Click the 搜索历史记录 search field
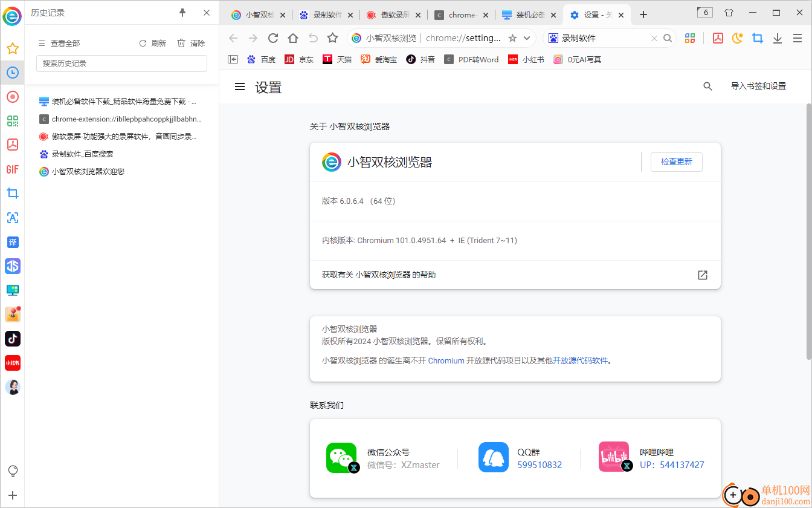812x508 pixels. 121,63
